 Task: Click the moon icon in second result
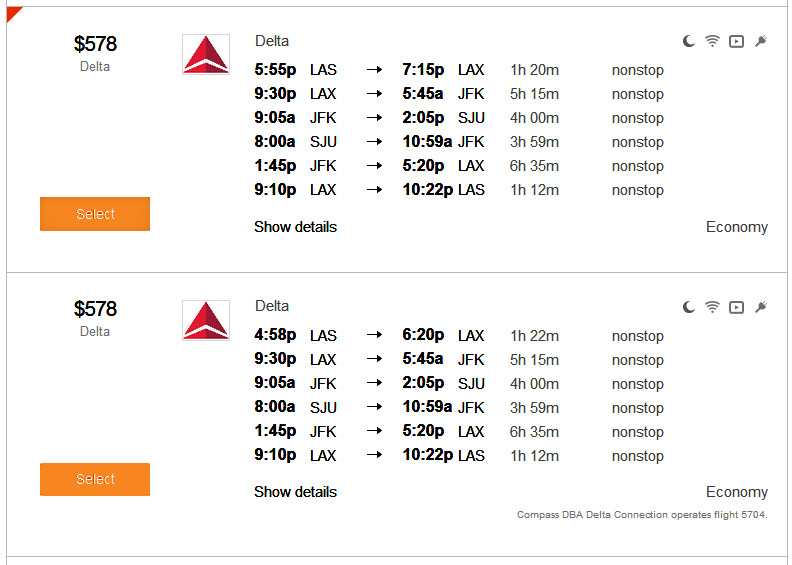point(689,307)
